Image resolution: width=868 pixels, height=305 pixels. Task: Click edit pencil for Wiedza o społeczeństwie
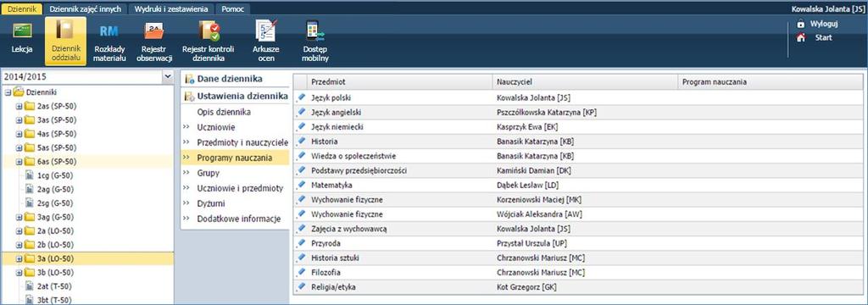(x=301, y=156)
